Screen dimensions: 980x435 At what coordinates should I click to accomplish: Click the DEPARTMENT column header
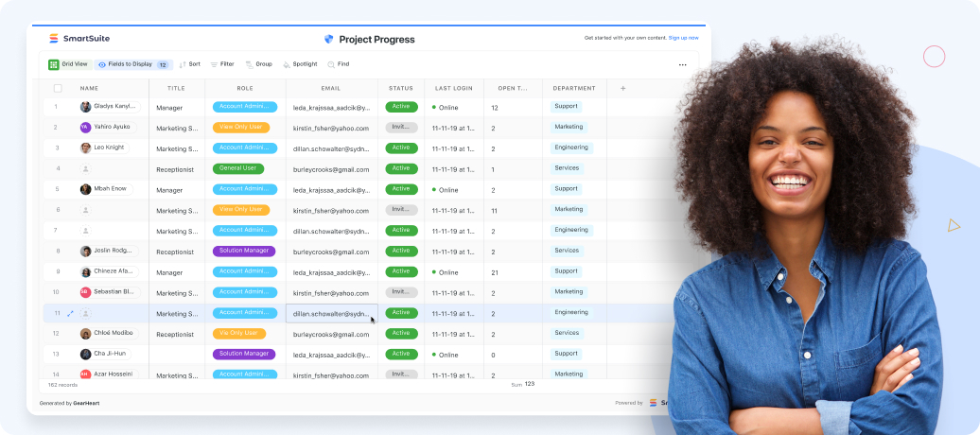point(574,89)
